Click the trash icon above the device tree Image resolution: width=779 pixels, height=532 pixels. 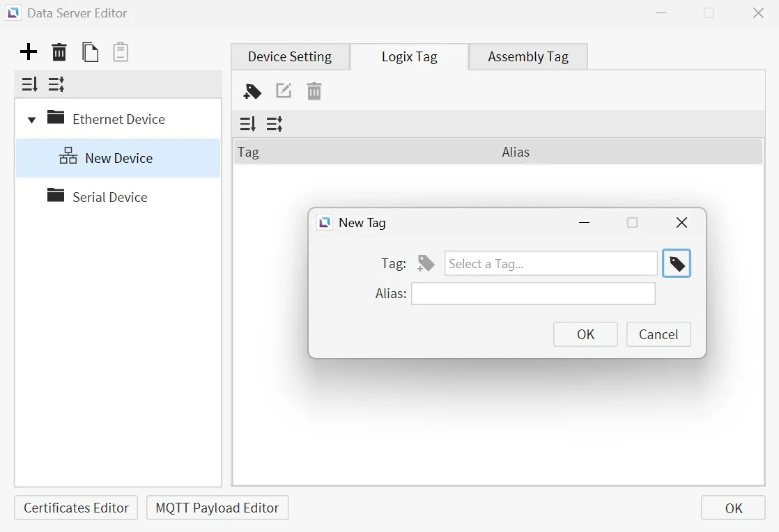point(59,52)
